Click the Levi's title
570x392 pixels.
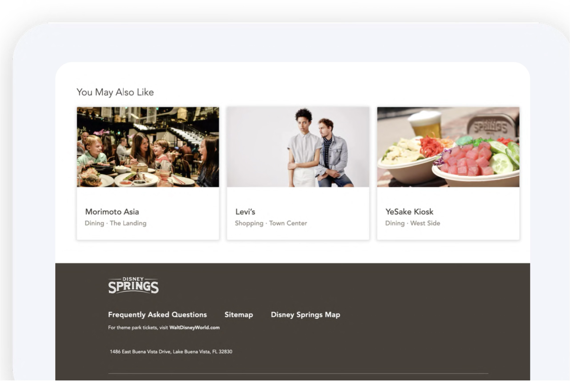point(245,212)
